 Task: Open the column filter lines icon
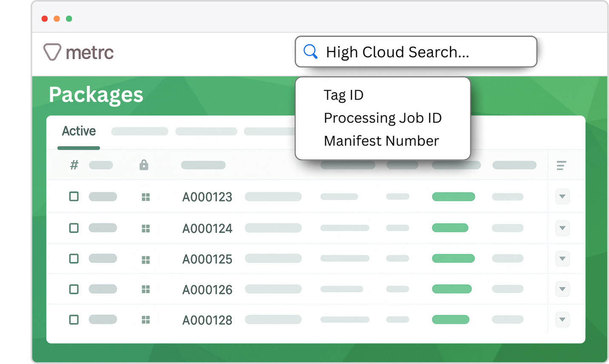[x=561, y=165]
